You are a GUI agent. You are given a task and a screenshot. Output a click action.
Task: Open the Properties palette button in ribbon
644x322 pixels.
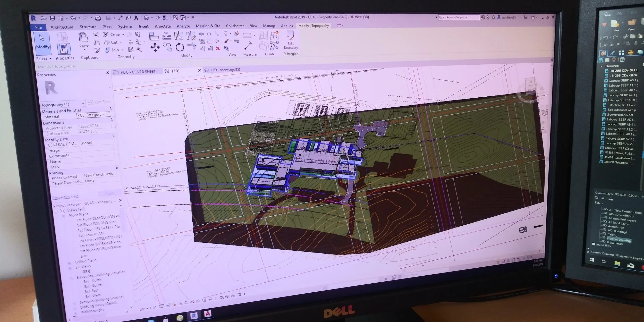(x=64, y=49)
